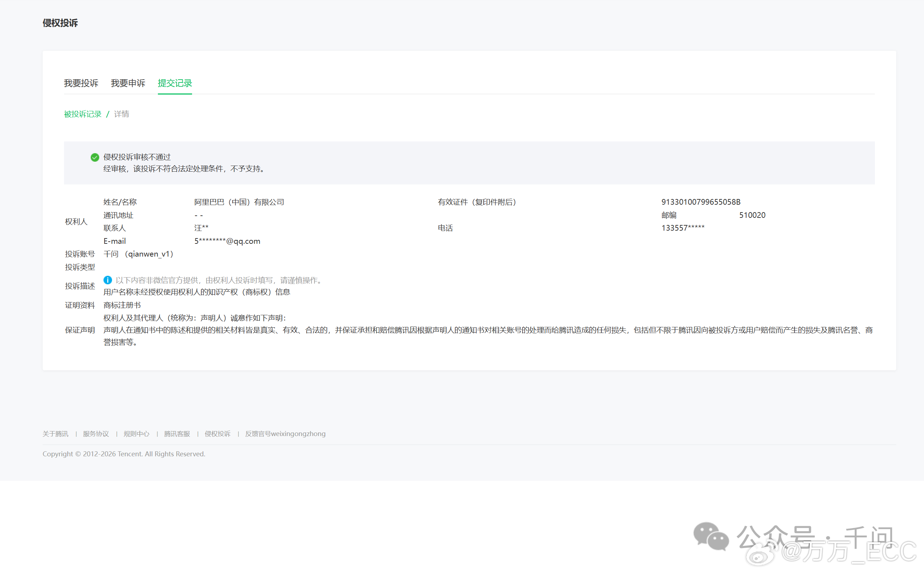
Task: Open the 服务协议 footer link
Action: click(x=96, y=434)
